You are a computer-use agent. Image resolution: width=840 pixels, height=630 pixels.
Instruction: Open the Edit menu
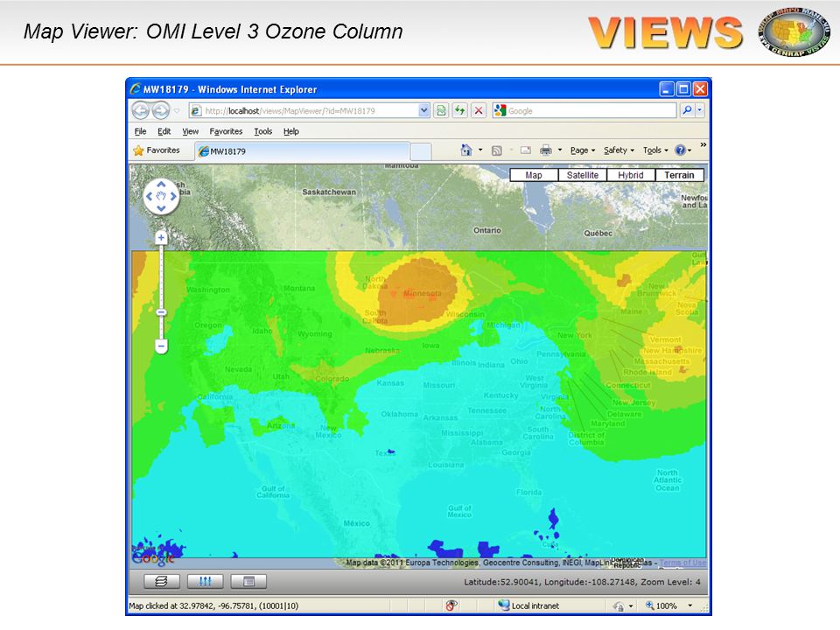click(164, 131)
